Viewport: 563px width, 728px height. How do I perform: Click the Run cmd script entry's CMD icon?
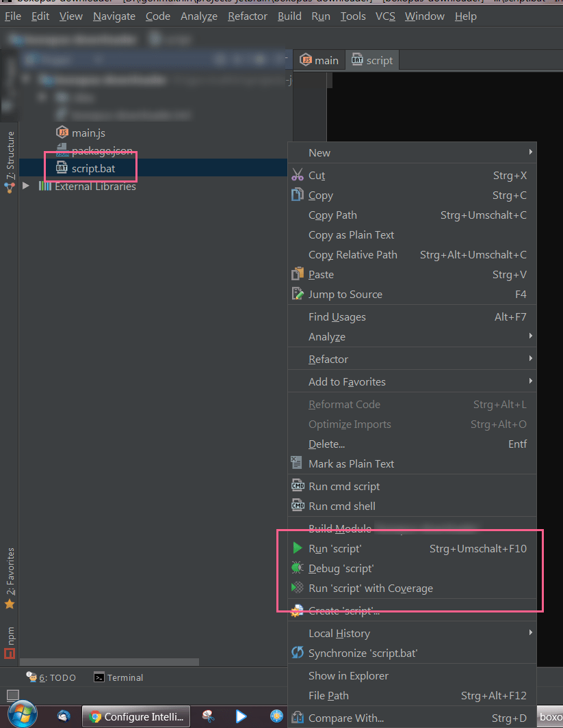[298, 486]
